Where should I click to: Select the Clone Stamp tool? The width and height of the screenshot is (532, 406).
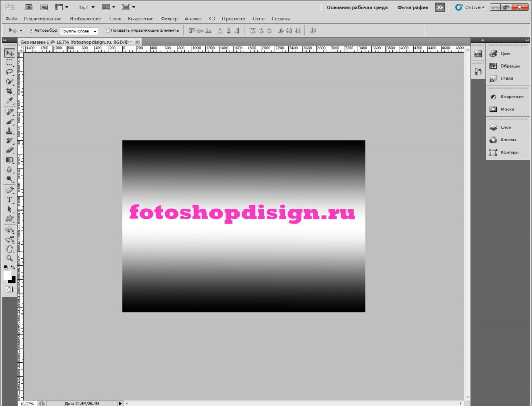[9, 131]
